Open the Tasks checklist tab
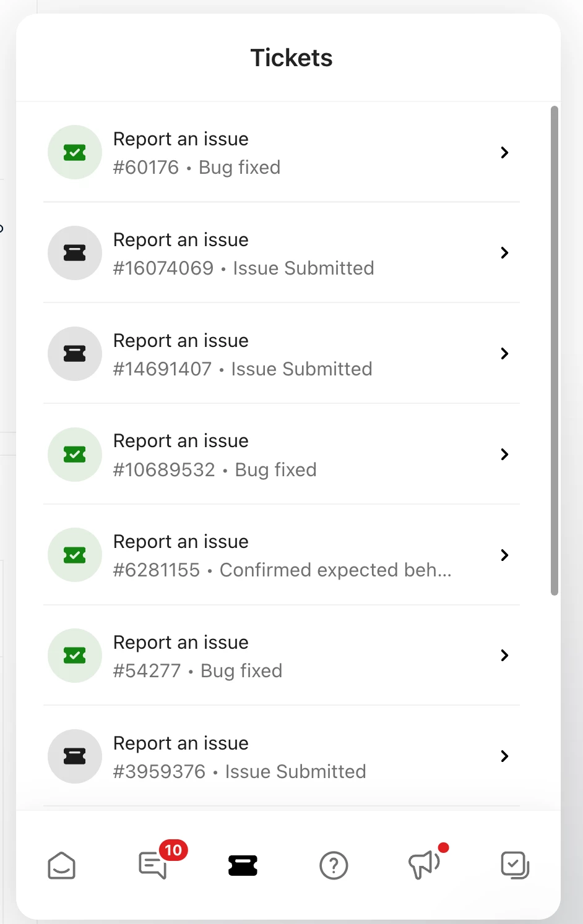The height and width of the screenshot is (924, 583). tap(515, 865)
